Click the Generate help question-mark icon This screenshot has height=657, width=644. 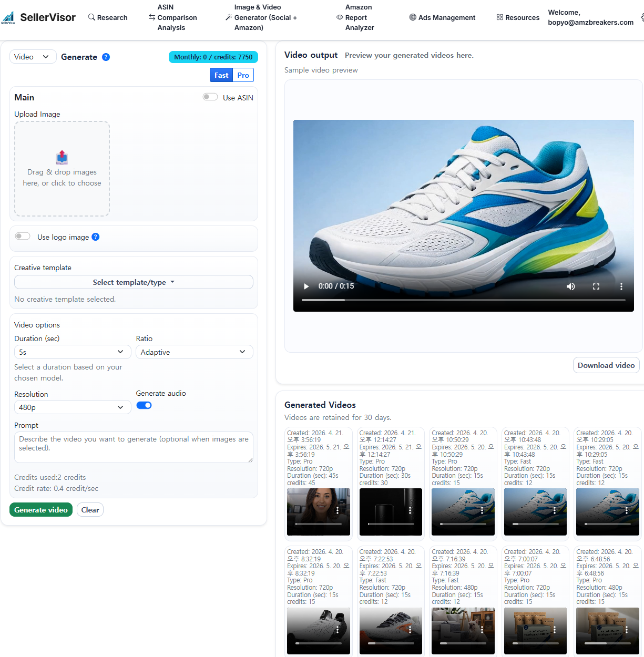pyautogui.click(x=106, y=57)
